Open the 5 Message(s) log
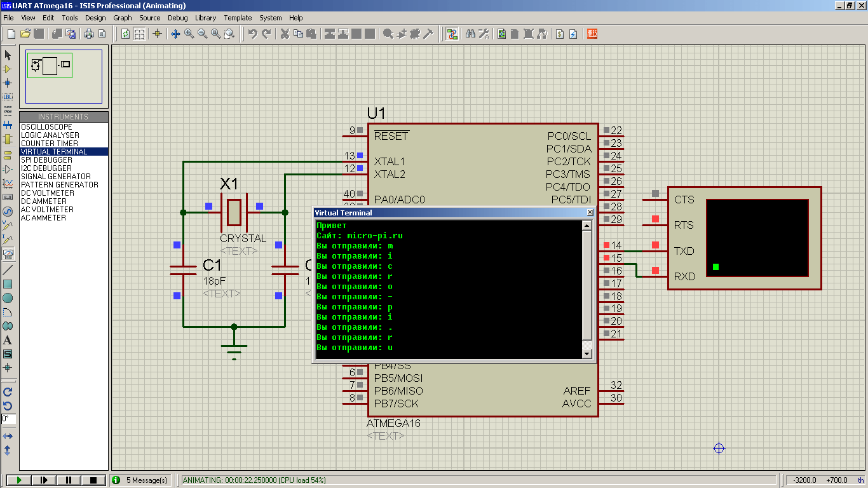Viewport: 868px width, 488px height. [141, 480]
